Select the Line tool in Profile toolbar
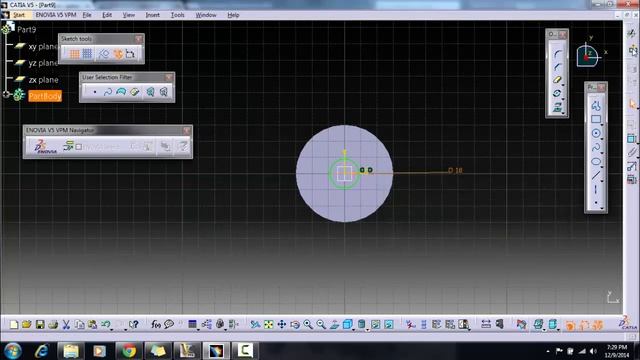640x360 pixels. point(596,176)
